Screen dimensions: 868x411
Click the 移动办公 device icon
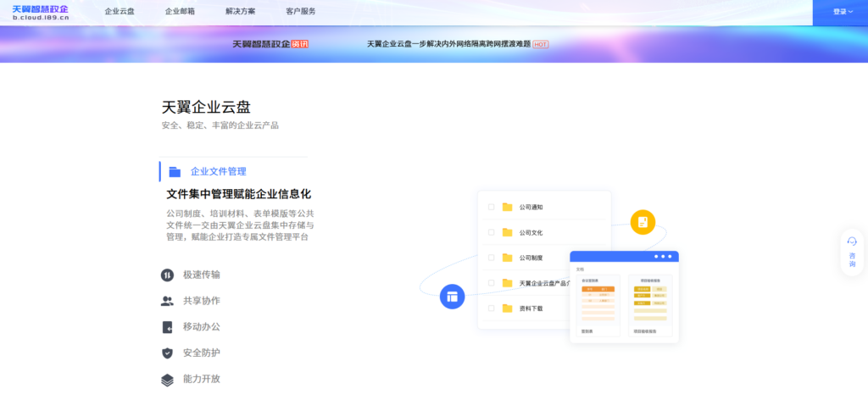[x=167, y=327]
